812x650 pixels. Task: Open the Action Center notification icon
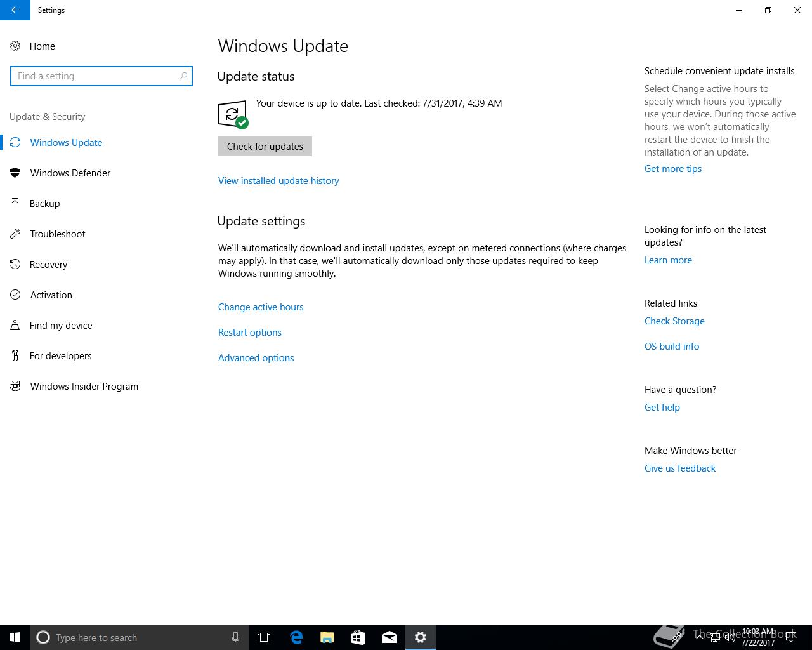coord(791,637)
